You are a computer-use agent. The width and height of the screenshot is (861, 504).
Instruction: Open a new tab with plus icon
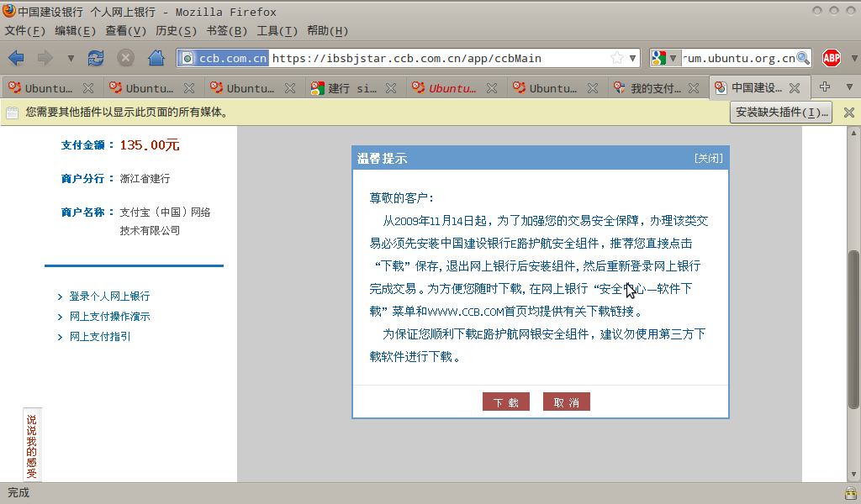(x=824, y=87)
